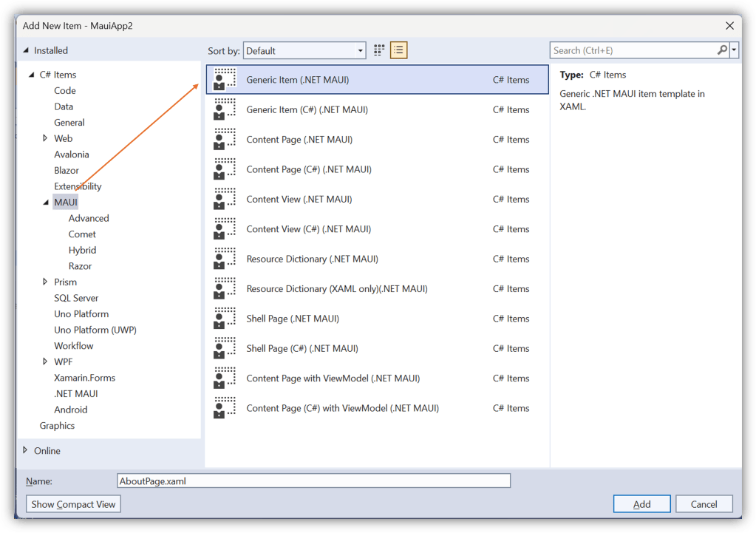
Task: Expand the Web tree node
Action: click(45, 138)
